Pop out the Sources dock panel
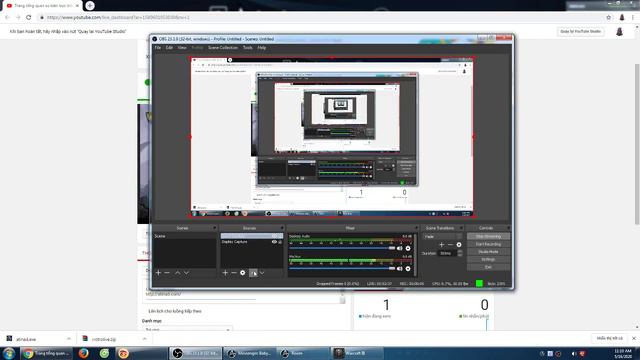This screenshot has width=640, height=360. point(282,228)
